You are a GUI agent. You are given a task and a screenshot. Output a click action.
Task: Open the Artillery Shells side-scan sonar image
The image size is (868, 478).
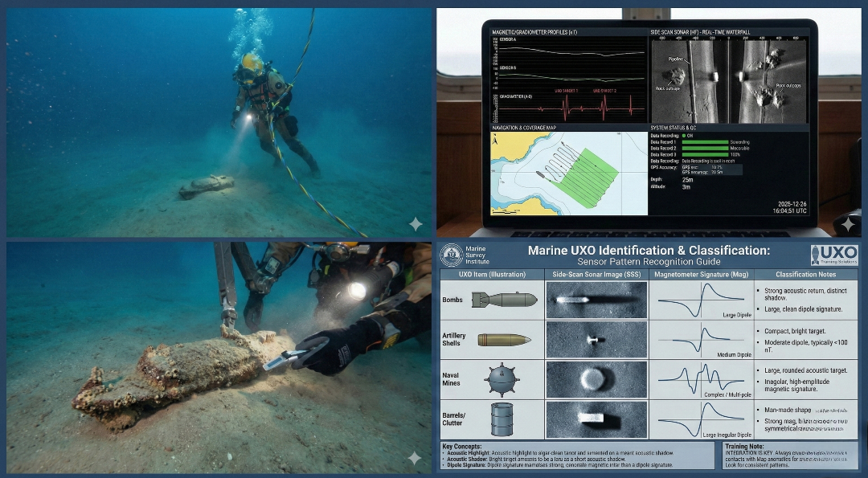[x=596, y=340]
